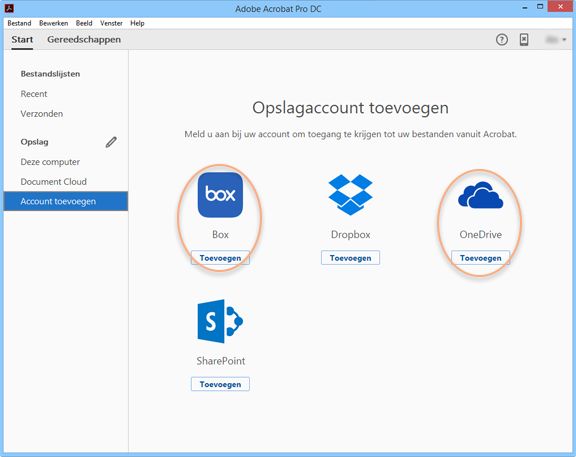Open the help question mark icon
Image resolution: width=576 pixels, height=457 pixels.
point(502,39)
